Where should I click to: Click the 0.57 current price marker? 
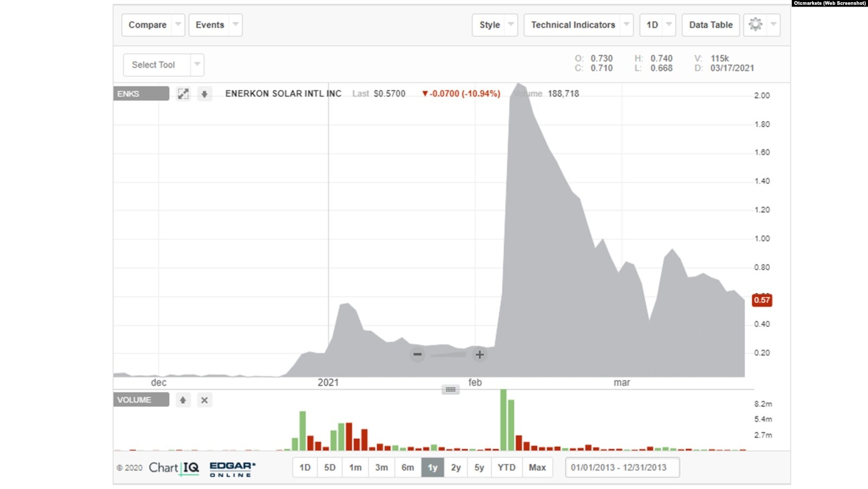(762, 300)
